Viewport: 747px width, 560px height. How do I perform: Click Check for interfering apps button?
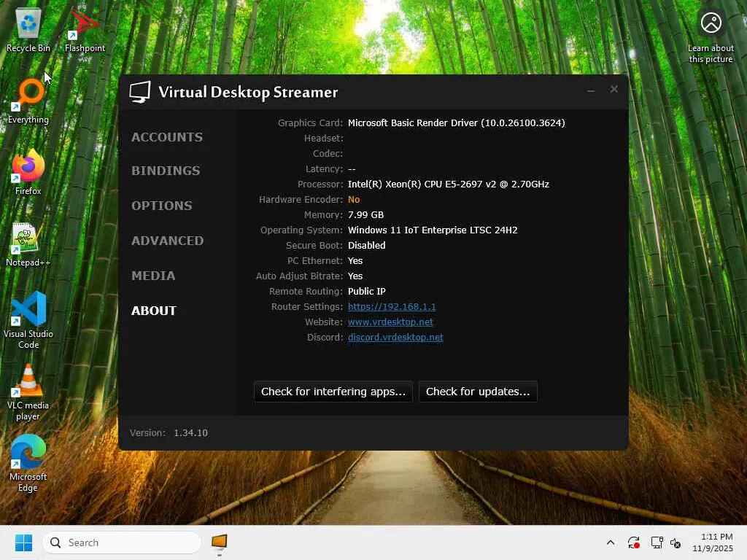pyautogui.click(x=333, y=392)
